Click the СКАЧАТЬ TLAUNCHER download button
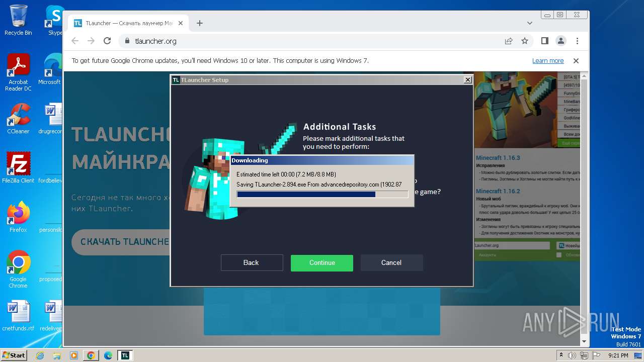Image resolution: width=644 pixels, height=362 pixels. tap(121, 242)
